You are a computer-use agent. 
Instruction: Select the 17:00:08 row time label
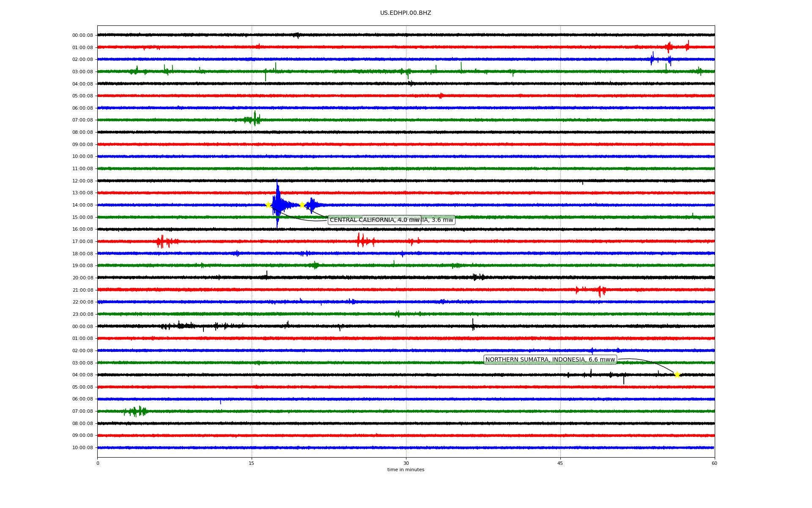[x=82, y=242]
